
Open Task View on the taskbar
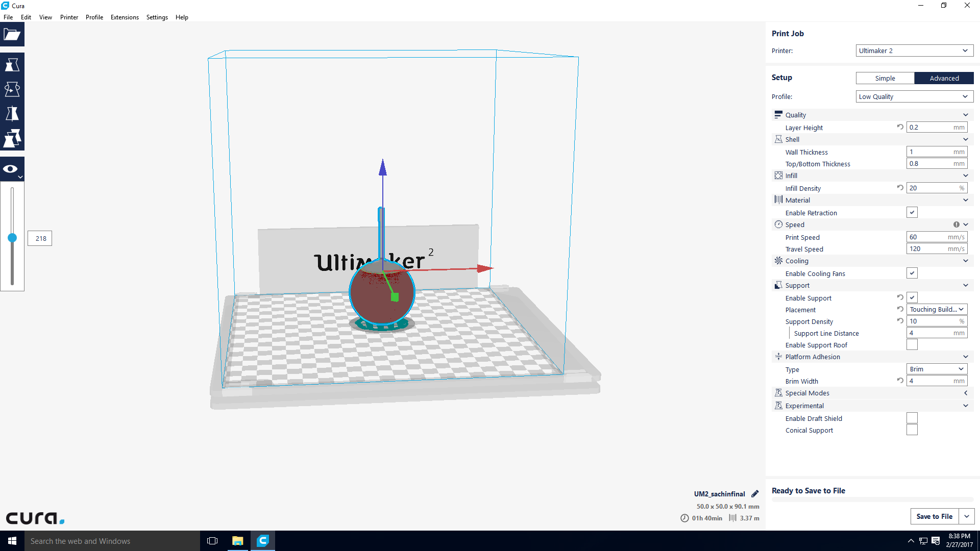(x=212, y=541)
